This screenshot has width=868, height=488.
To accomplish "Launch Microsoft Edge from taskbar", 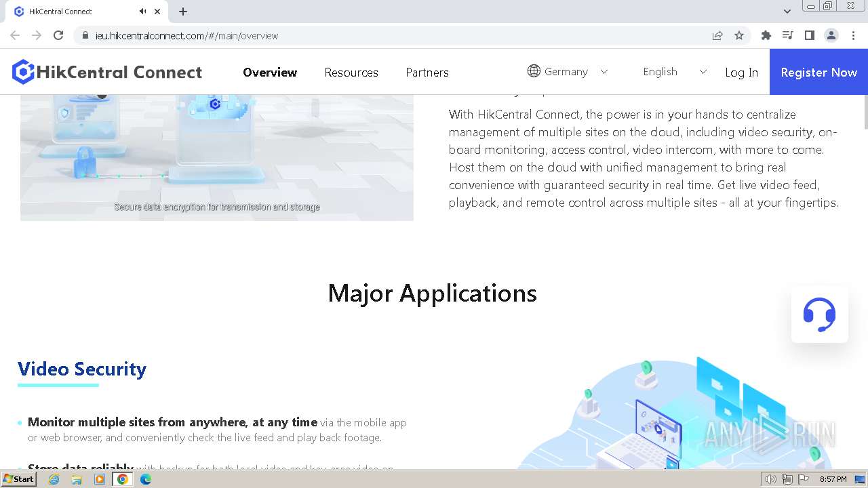I will coord(146,479).
